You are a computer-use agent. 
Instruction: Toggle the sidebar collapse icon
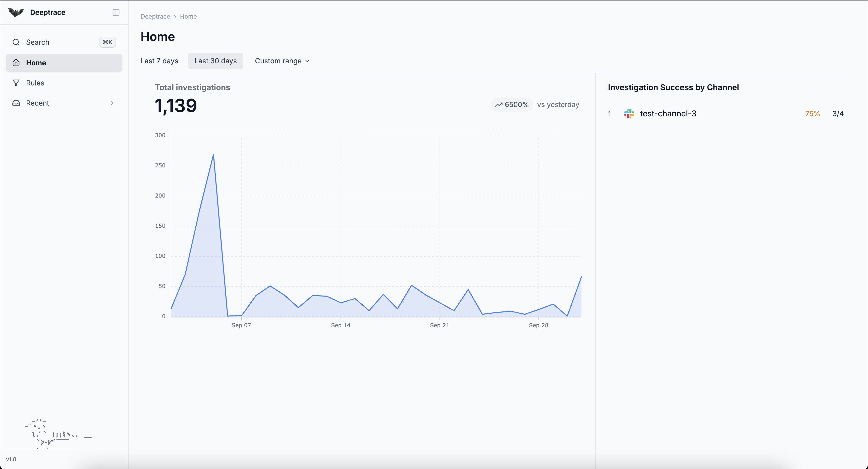click(116, 12)
